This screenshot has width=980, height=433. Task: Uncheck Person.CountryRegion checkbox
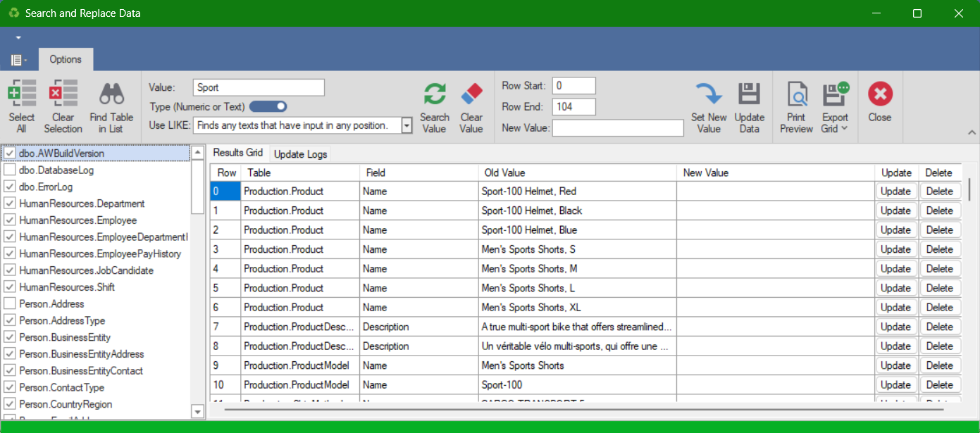click(10, 404)
